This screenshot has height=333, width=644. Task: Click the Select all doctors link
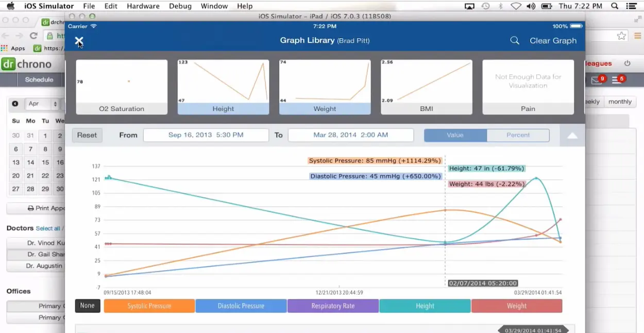48,228
